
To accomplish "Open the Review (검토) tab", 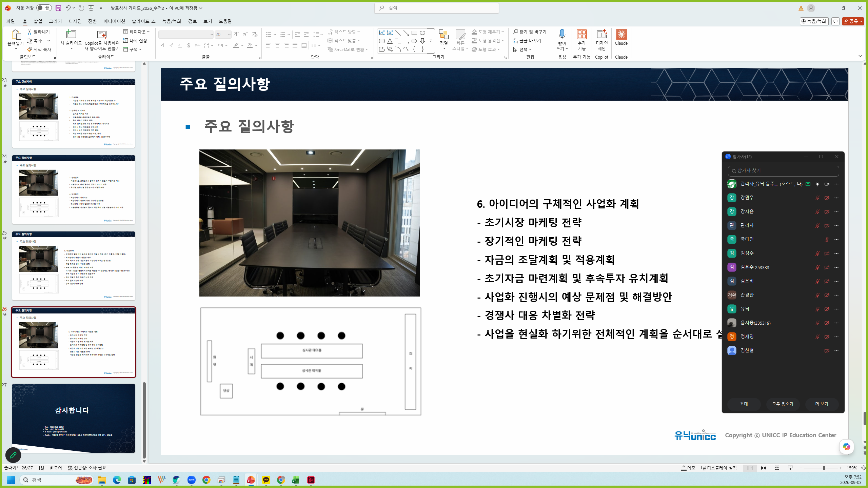I will (x=192, y=21).
